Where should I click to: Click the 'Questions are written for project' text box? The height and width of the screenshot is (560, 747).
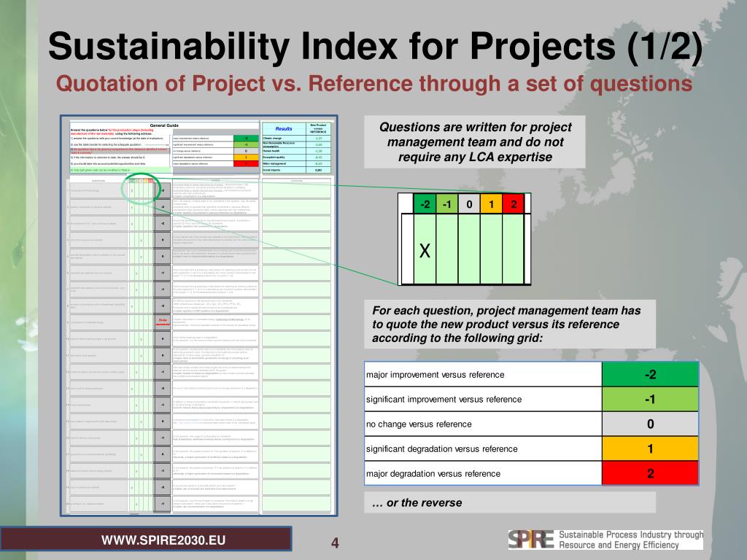tap(474, 142)
